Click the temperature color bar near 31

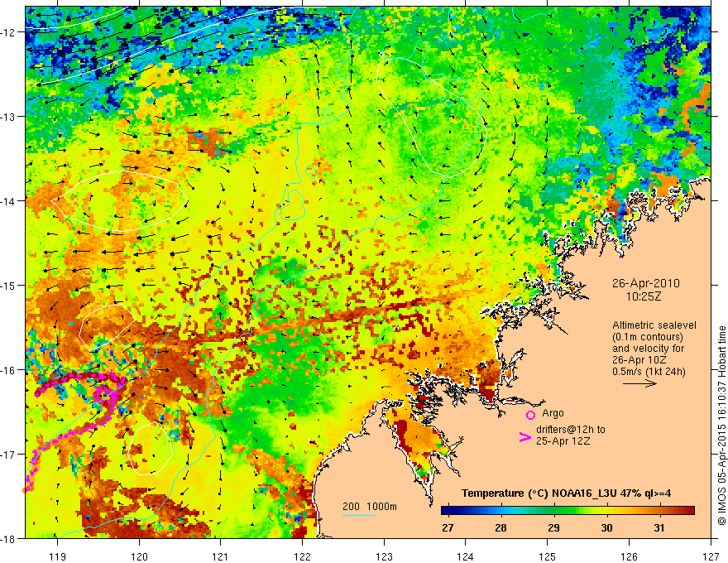click(659, 511)
